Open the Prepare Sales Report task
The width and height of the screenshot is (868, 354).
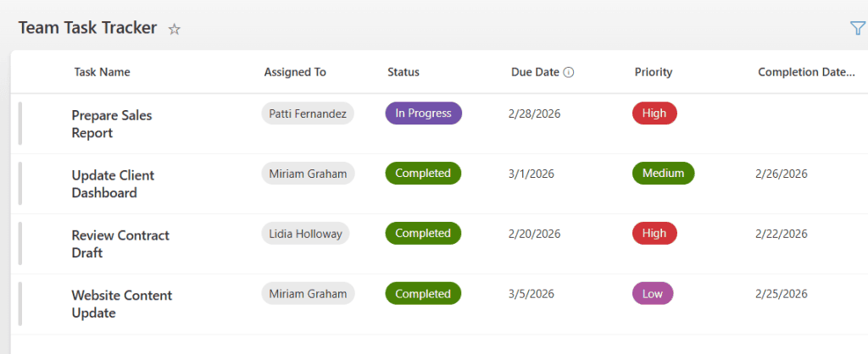[111, 124]
